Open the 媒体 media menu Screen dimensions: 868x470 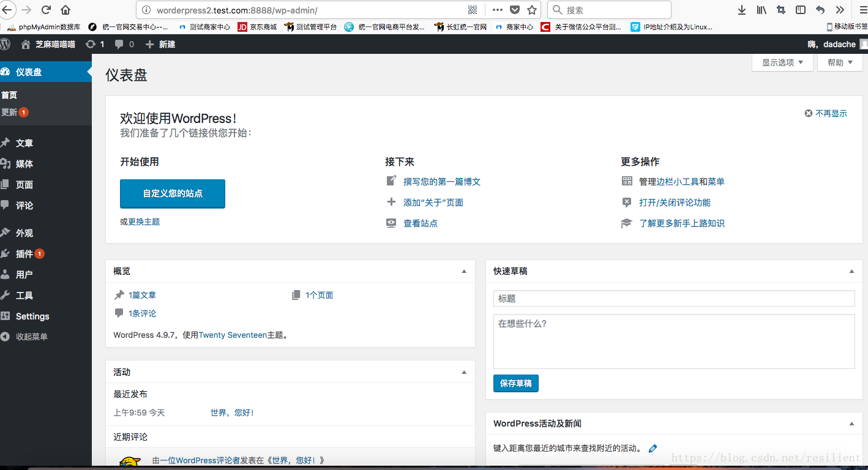pos(46,164)
